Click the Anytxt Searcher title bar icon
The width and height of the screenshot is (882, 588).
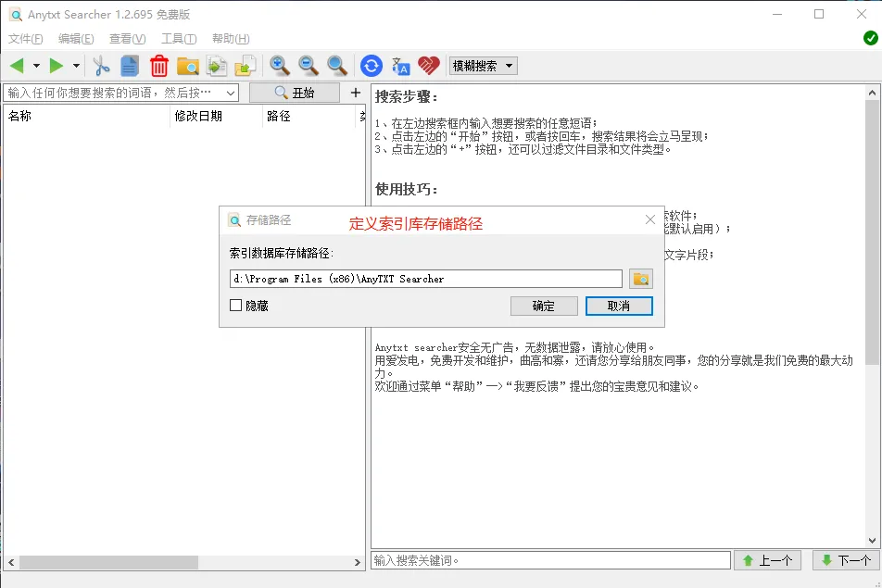coord(16,15)
